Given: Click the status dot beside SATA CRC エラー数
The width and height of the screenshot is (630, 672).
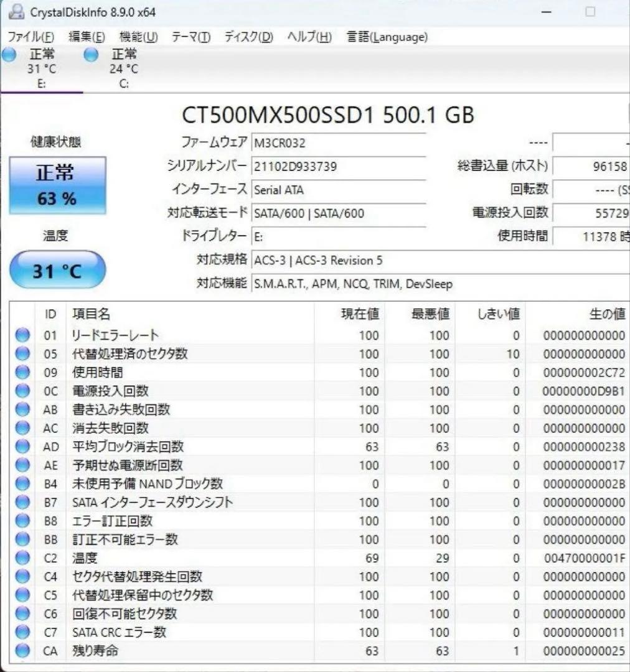Looking at the screenshot, I should click(22, 632).
